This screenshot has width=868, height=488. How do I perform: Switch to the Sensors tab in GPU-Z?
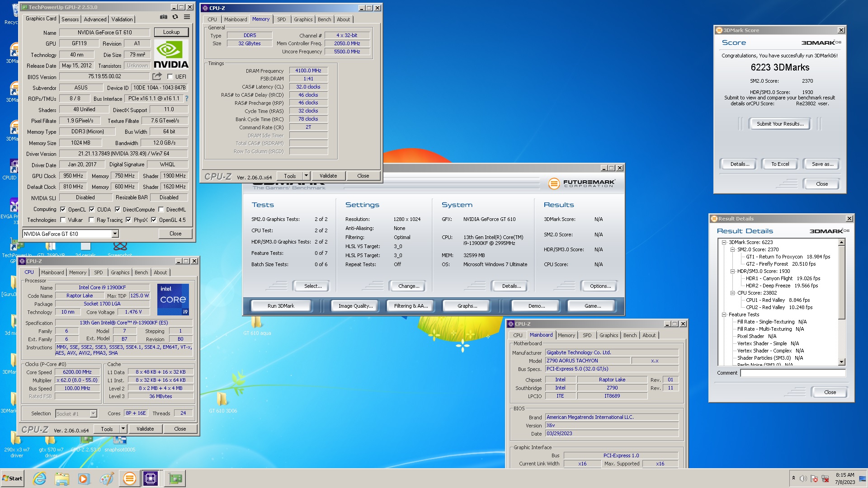click(x=70, y=19)
